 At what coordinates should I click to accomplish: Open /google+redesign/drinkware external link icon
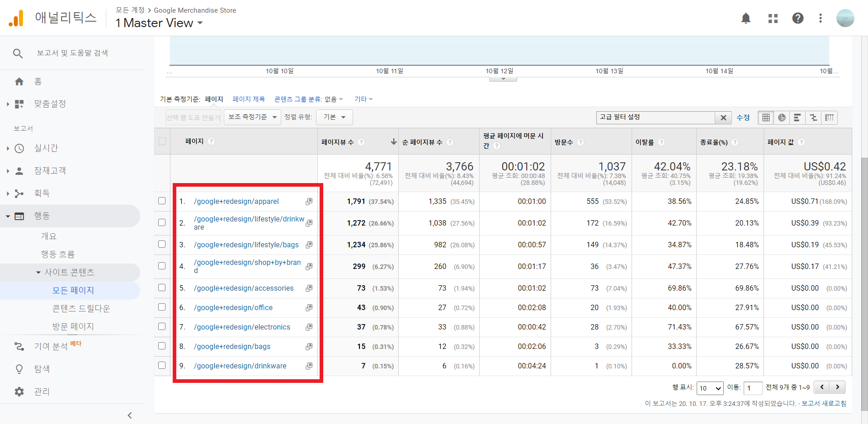[x=309, y=366]
